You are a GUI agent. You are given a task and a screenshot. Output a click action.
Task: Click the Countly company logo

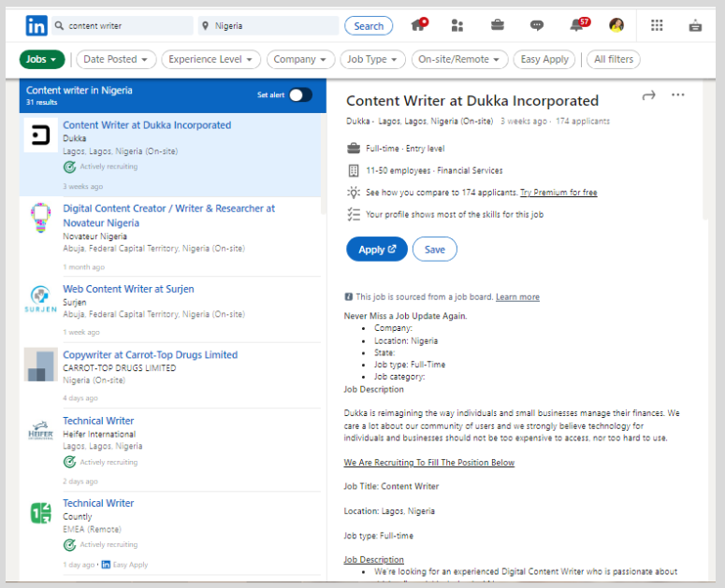pyautogui.click(x=40, y=513)
